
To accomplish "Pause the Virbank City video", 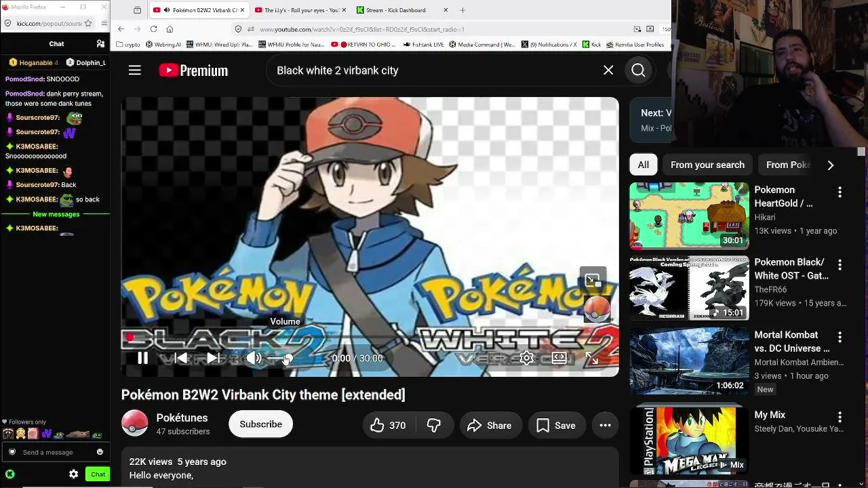I will click(x=142, y=358).
